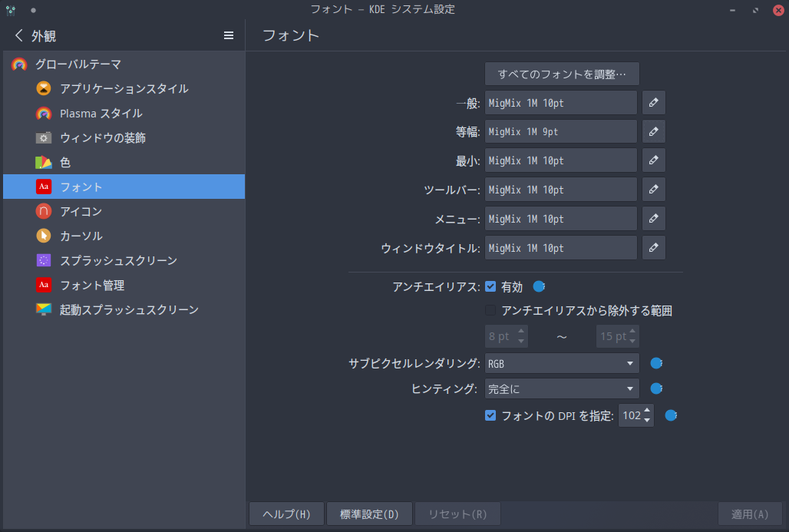Open スプラッシュスクリーン settings
789x532 pixels.
pyautogui.click(x=124, y=260)
